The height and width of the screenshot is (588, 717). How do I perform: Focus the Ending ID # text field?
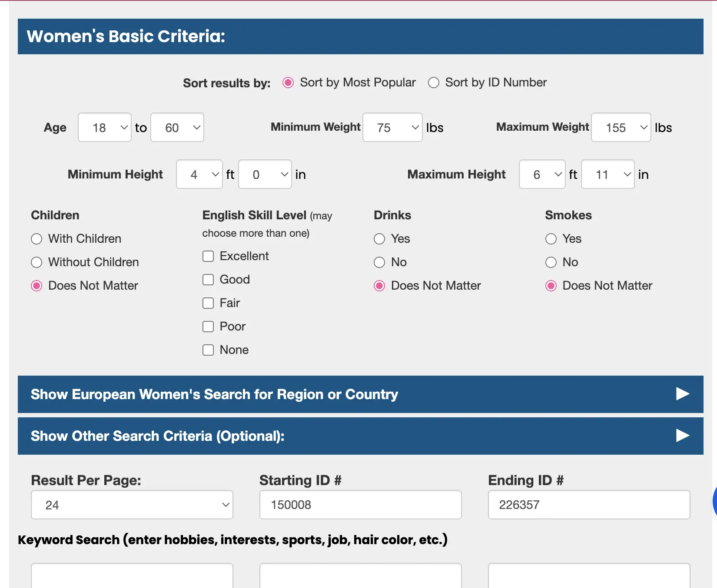[589, 505]
